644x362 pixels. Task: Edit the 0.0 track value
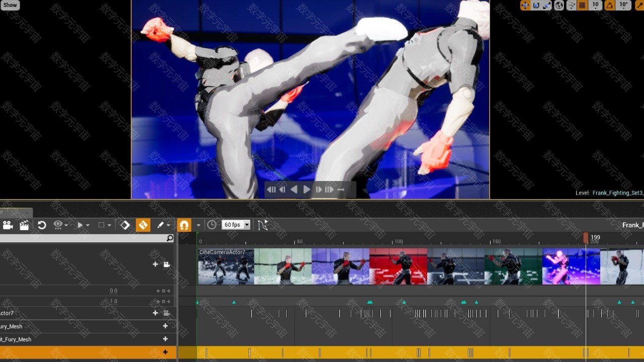click(x=113, y=291)
